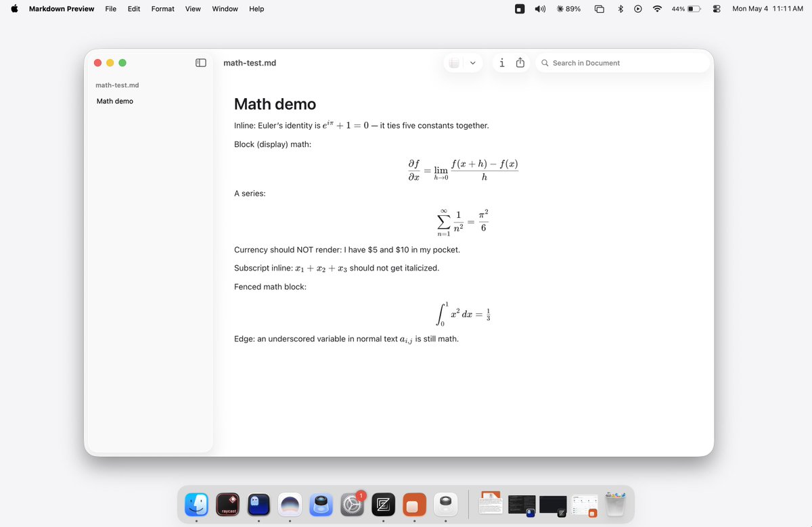Open the black Z-logo app in the Dock

(x=383, y=504)
